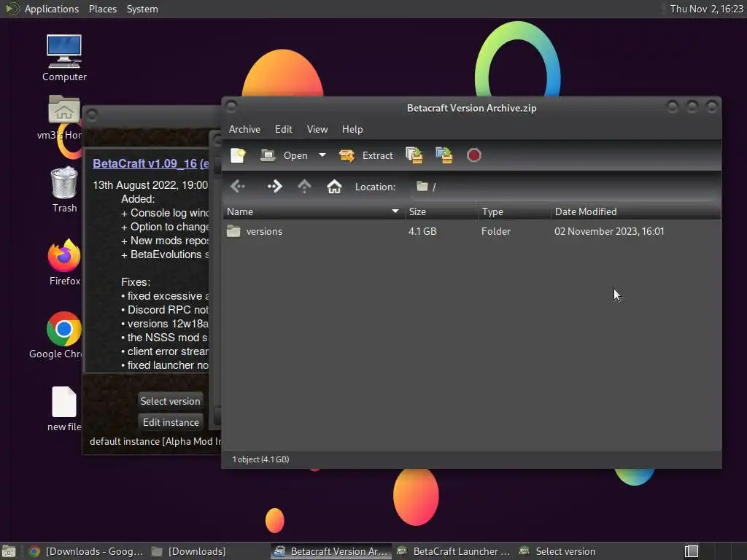Image resolution: width=747 pixels, height=560 pixels.
Task: Open the Places menu in the top panel
Action: click(x=103, y=9)
